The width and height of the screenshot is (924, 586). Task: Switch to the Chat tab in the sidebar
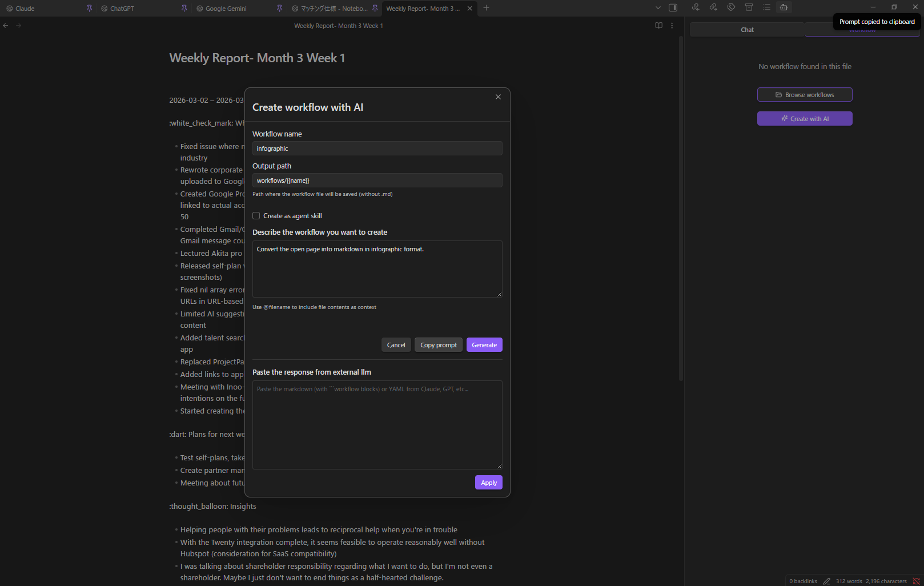pos(746,29)
